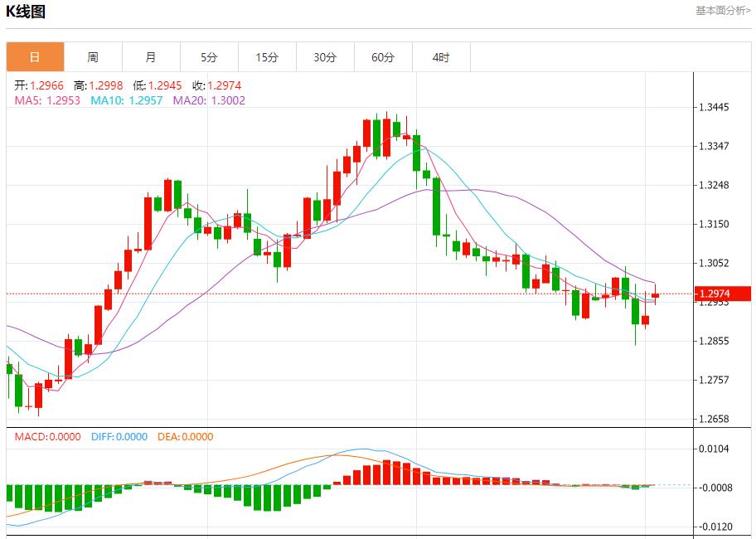
Task: Click the K线图 title heading
Action: click(x=26, y=12)
